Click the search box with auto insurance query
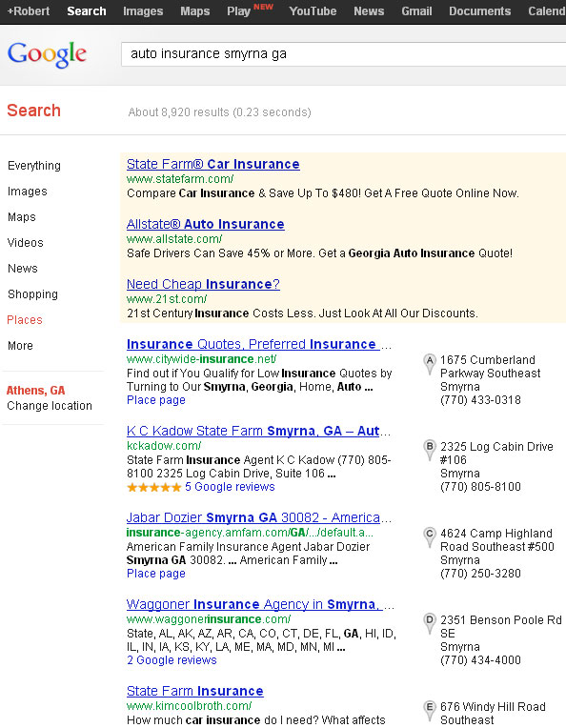 [344, 54]
